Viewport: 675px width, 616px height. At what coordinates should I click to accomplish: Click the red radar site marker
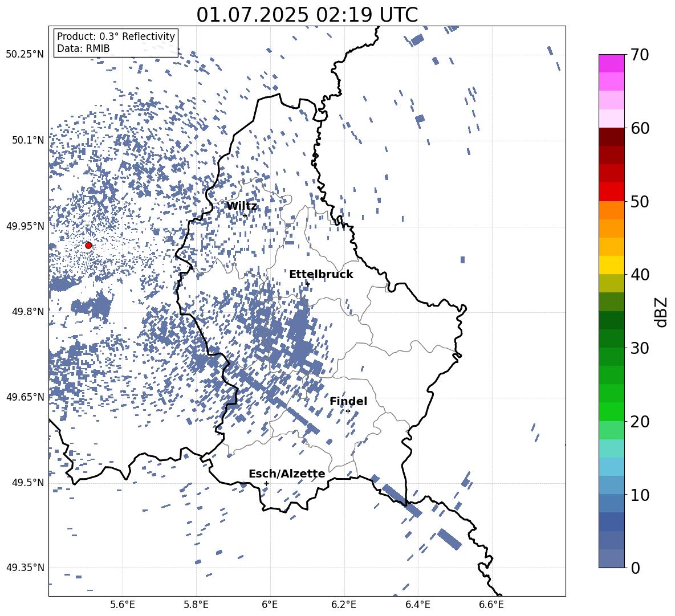click(x=88, y=245)
